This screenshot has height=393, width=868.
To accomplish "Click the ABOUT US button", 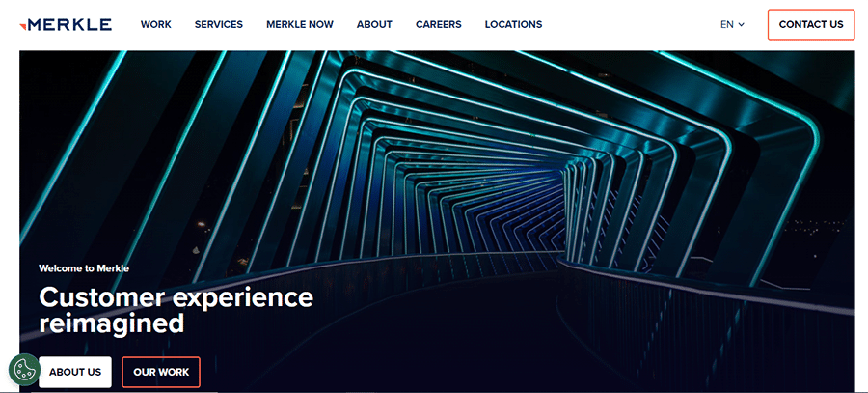I will point(75,372).
